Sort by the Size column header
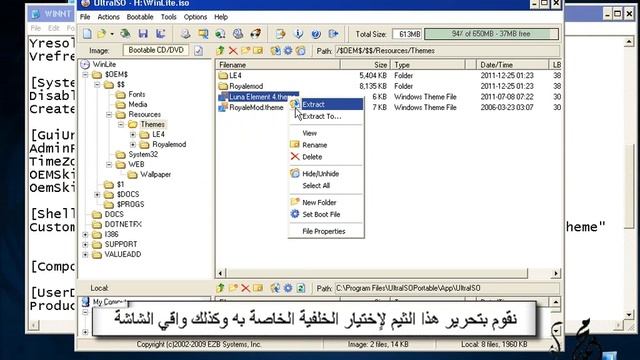The height and width of the screenshot is (360, 640). 365,65
